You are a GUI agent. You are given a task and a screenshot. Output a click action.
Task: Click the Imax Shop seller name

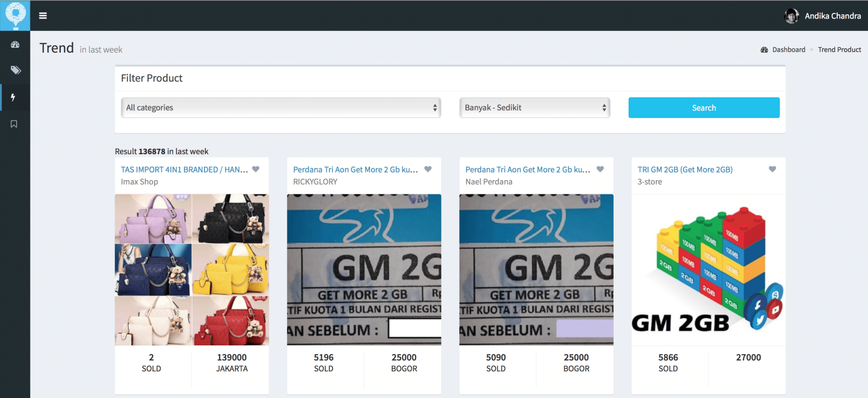click(x=139, y=182)
